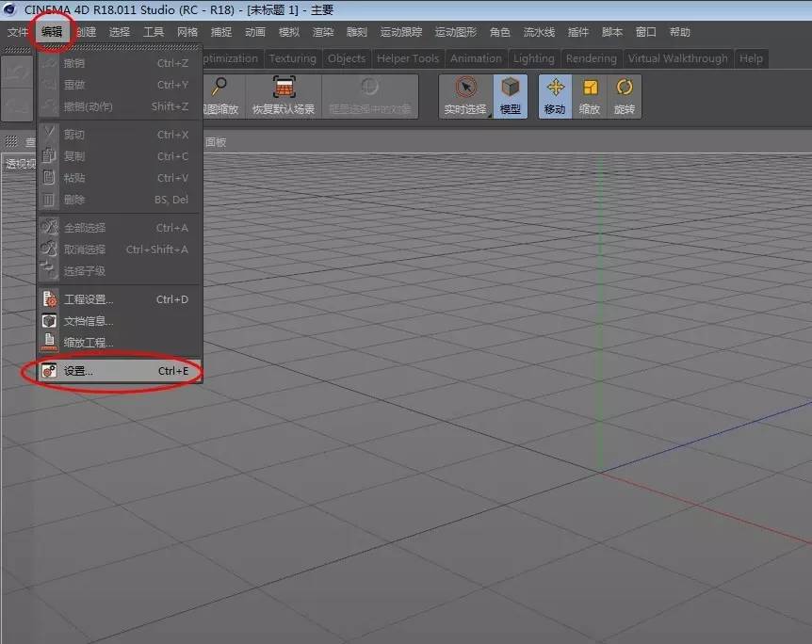Open the 流水线 menu
Image resolution: width=812 pixels, height=644 pixels.
tap(539, 32)
